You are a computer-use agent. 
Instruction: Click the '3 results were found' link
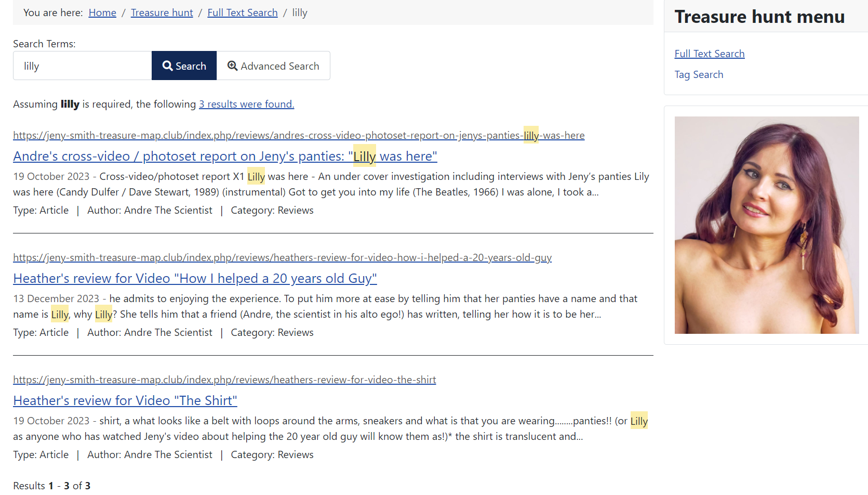click(246, 104)
